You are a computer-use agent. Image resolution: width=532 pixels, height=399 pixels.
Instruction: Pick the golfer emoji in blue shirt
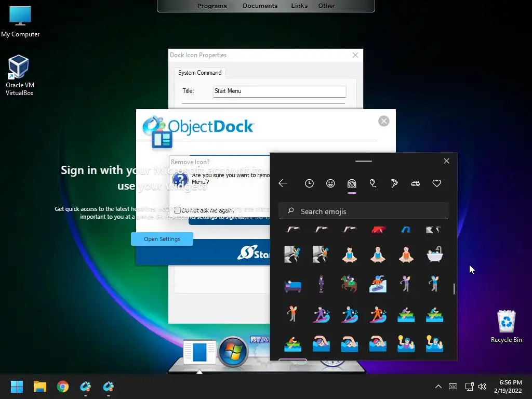(435, 284)
